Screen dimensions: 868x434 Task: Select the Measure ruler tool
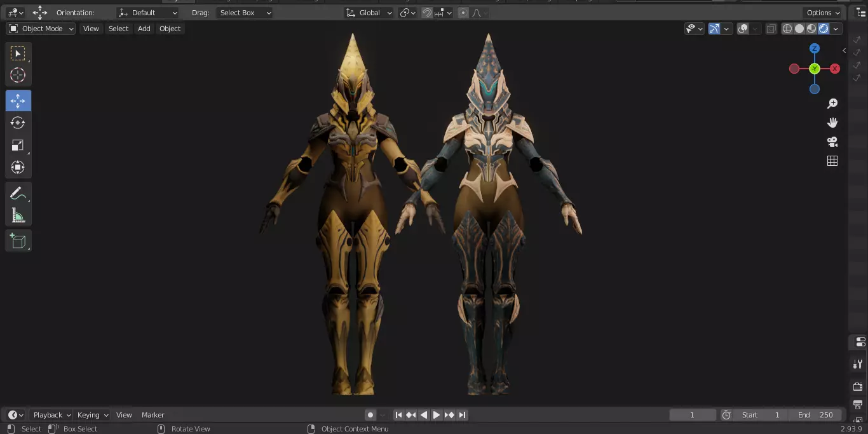18,215
